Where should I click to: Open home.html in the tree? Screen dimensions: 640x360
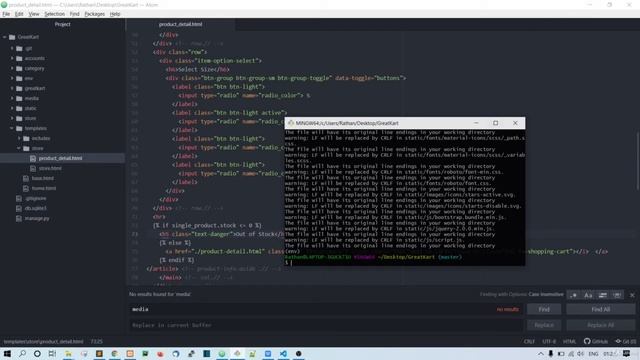44,188
